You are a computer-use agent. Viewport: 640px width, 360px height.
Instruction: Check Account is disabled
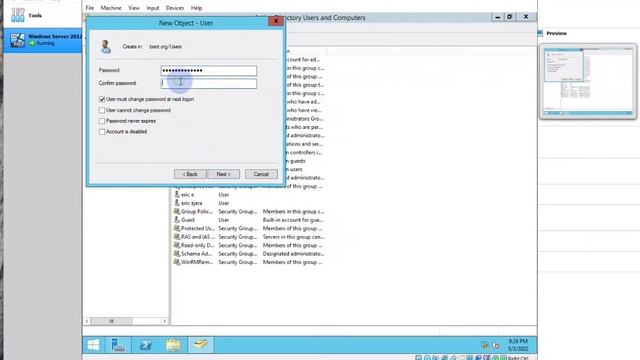(102, 132)
